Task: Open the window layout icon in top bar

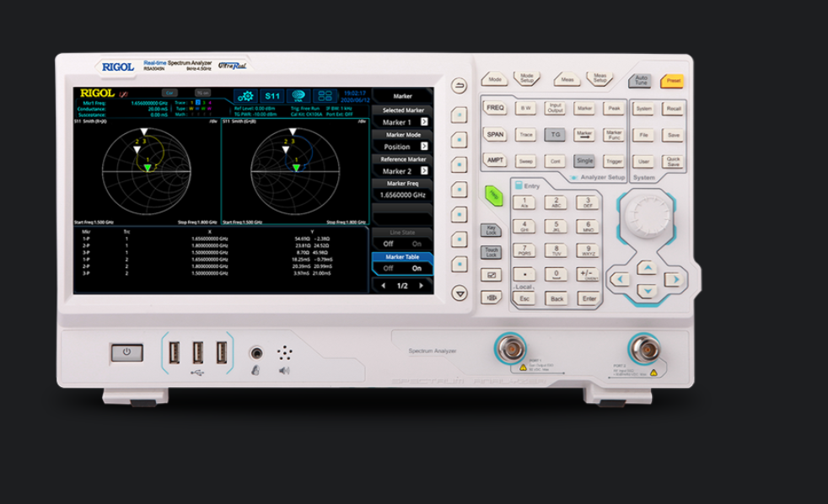Action: (325, 96)
